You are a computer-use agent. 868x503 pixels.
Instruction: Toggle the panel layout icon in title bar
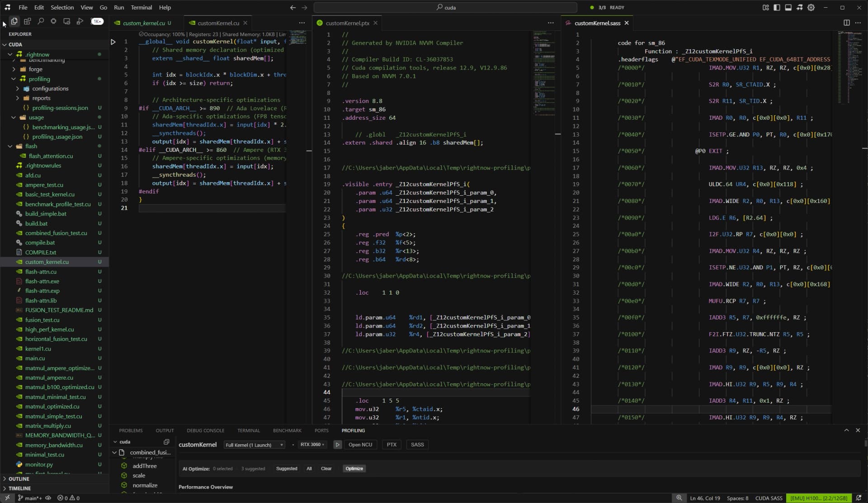click(788, 7)
